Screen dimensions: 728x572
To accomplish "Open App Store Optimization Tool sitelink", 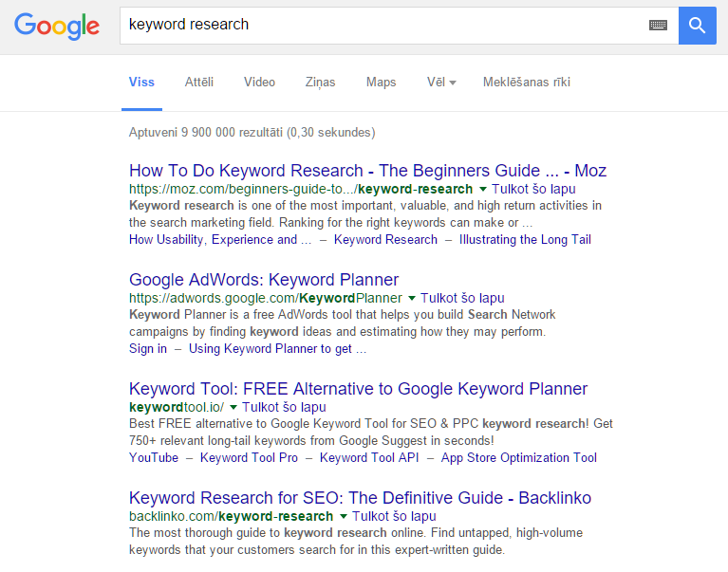I will [x=518, y=457].
